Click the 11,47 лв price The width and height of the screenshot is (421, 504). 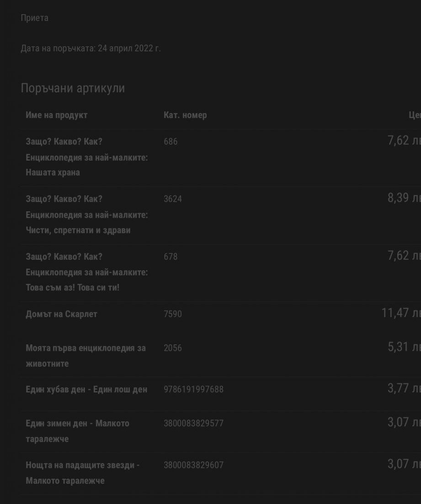400,313
